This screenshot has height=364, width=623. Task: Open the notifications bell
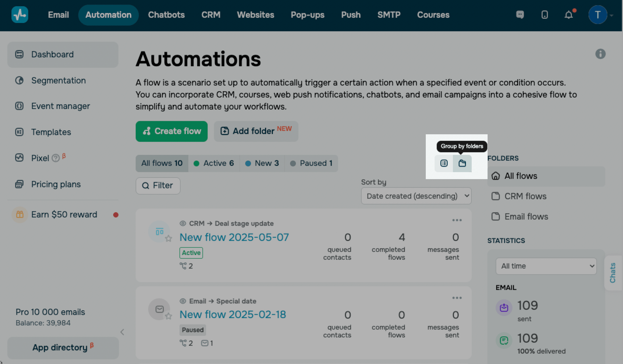569,15
